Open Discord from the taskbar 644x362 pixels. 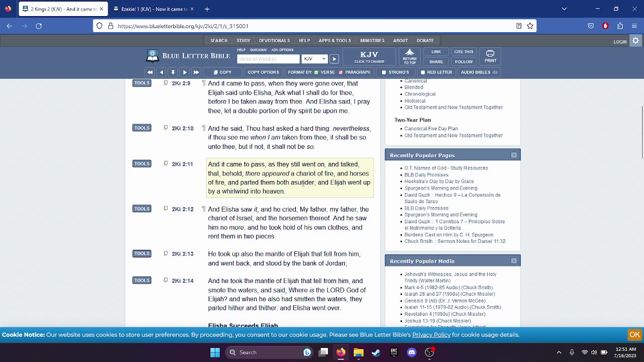[412, 352]
